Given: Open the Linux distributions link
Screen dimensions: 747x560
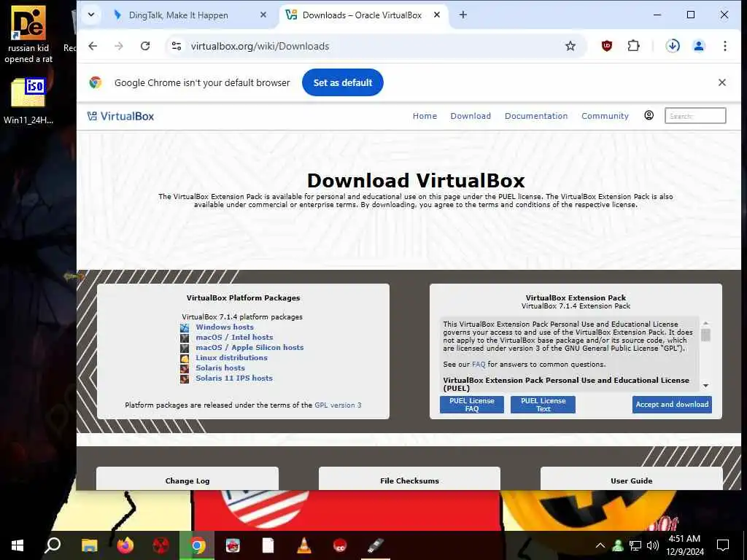Looking at the screenshot, I should pos(231,357).
